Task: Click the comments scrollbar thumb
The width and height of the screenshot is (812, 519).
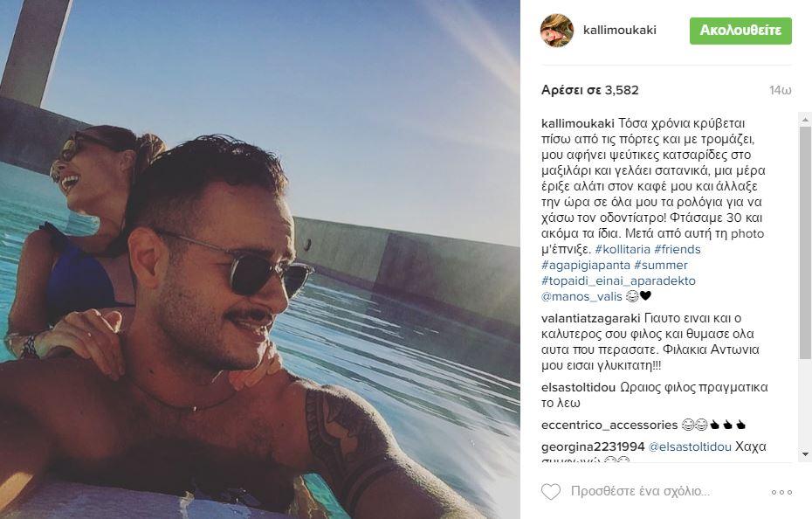Action: (x=805, y=243)
